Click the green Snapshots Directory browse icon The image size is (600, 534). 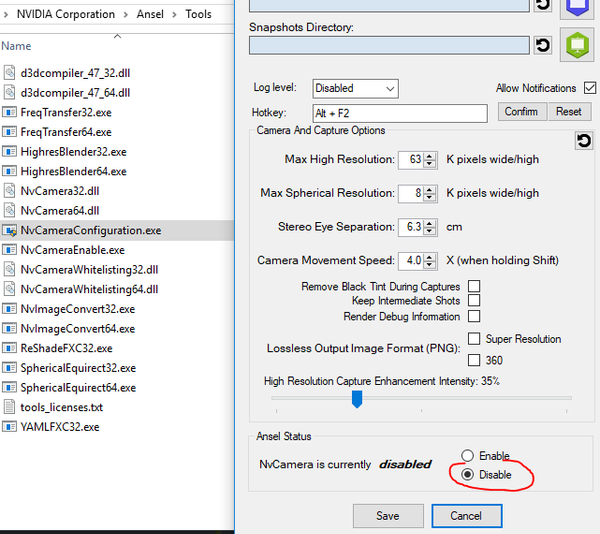(575, 45)
